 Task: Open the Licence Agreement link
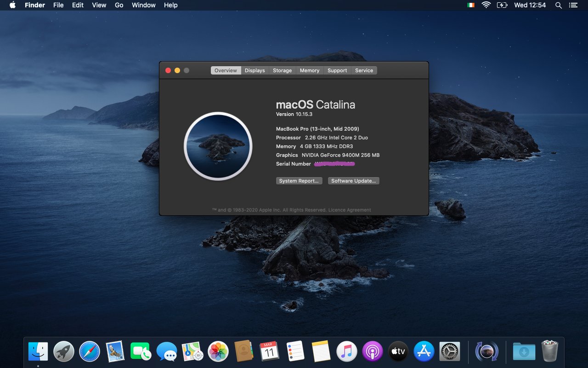click(x=350, y=210)
